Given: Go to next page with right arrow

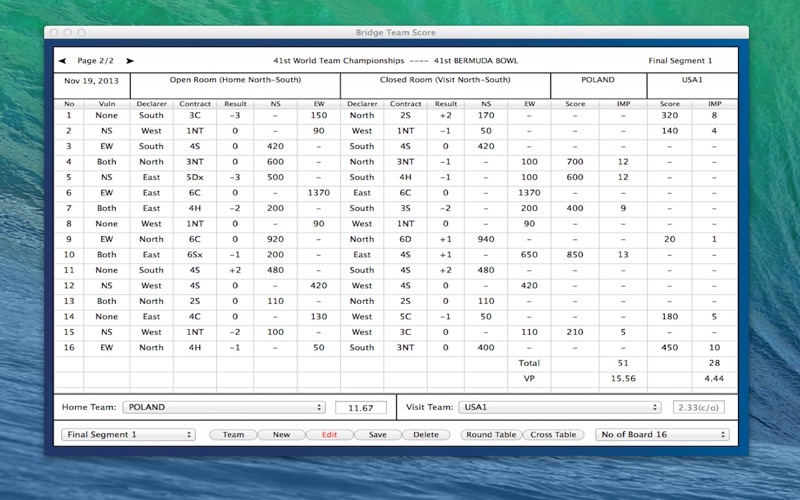Looking at the screenshot, I should [x=130, y=61].
